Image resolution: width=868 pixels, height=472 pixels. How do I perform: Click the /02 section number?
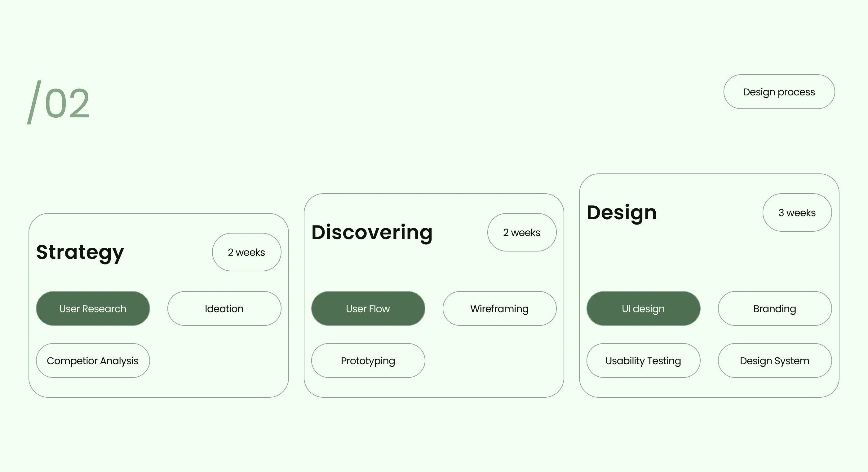point(59,103)
